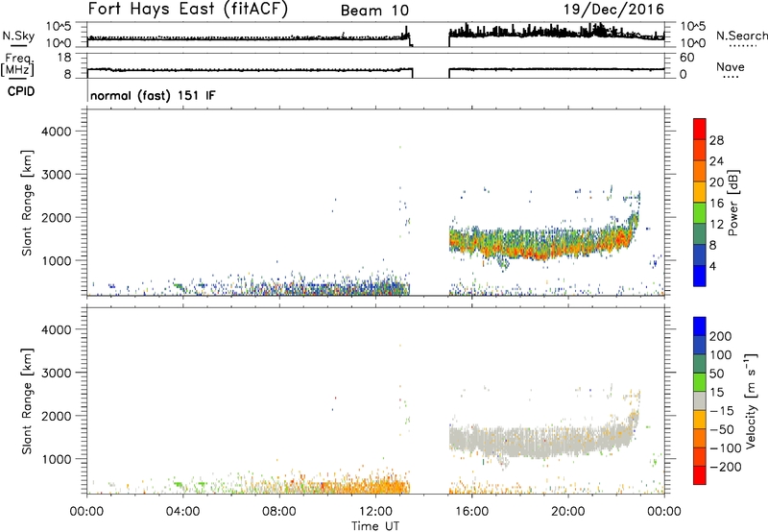Click the 'Freq. [MHz]' axis label
This screenshot has width=768, height=532.
point(17,64)
